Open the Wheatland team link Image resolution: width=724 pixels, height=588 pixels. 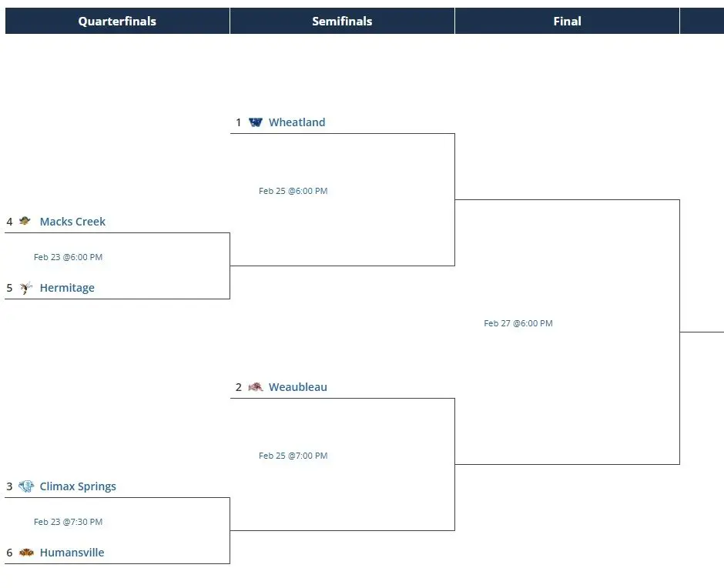coord(297,122)
